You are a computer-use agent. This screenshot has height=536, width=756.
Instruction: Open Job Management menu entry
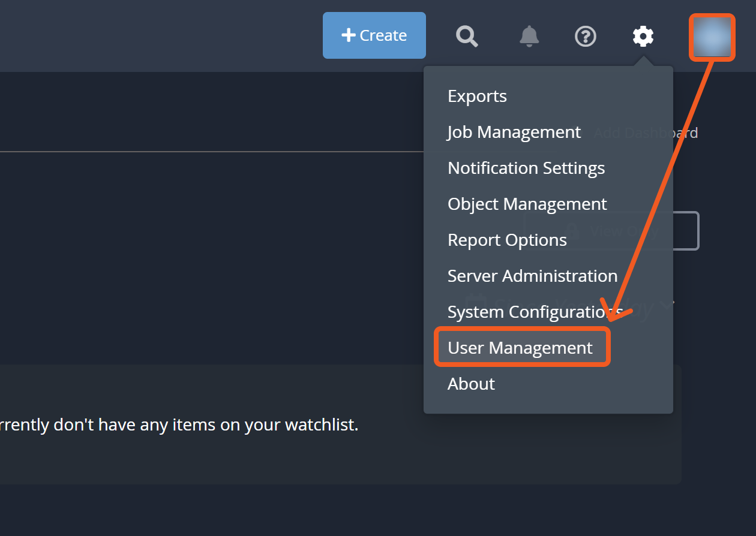[x=514, y=132]
